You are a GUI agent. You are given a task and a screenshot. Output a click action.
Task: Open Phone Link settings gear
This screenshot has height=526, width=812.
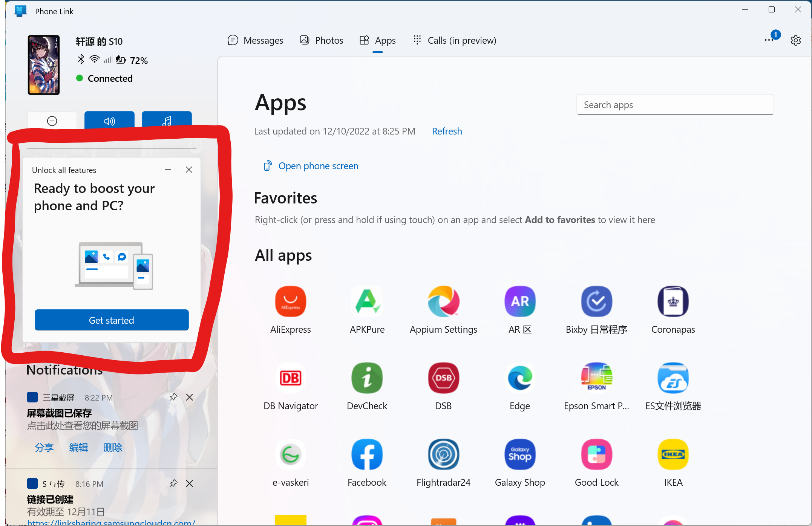click(x=795, y=40)
